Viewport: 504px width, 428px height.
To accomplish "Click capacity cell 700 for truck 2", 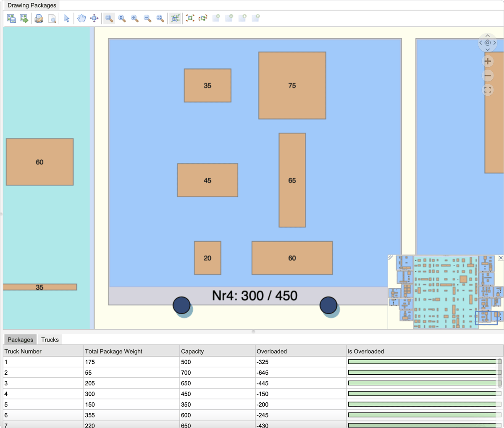I will (218, 373).
